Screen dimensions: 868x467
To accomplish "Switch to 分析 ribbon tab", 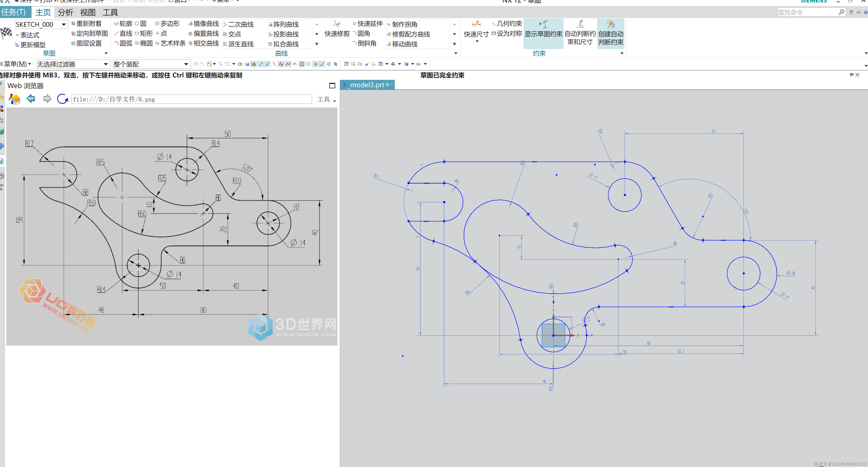I will [65, 12].
